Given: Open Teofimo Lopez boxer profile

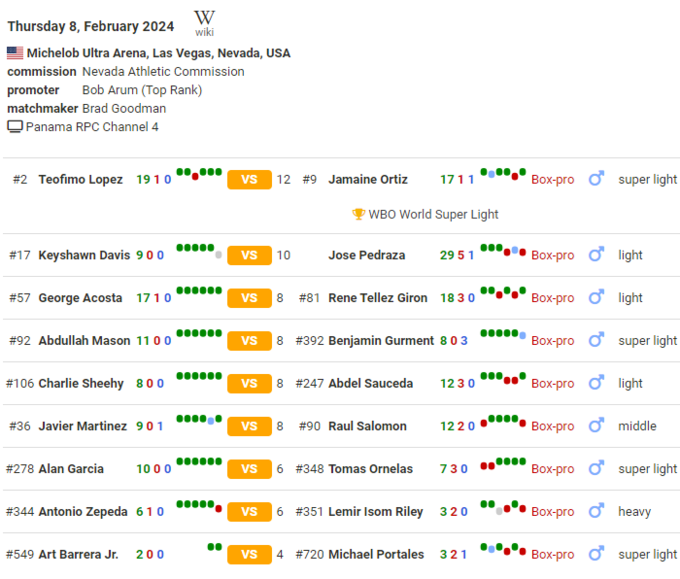Looking at the screenshot, I should (81, 179).
